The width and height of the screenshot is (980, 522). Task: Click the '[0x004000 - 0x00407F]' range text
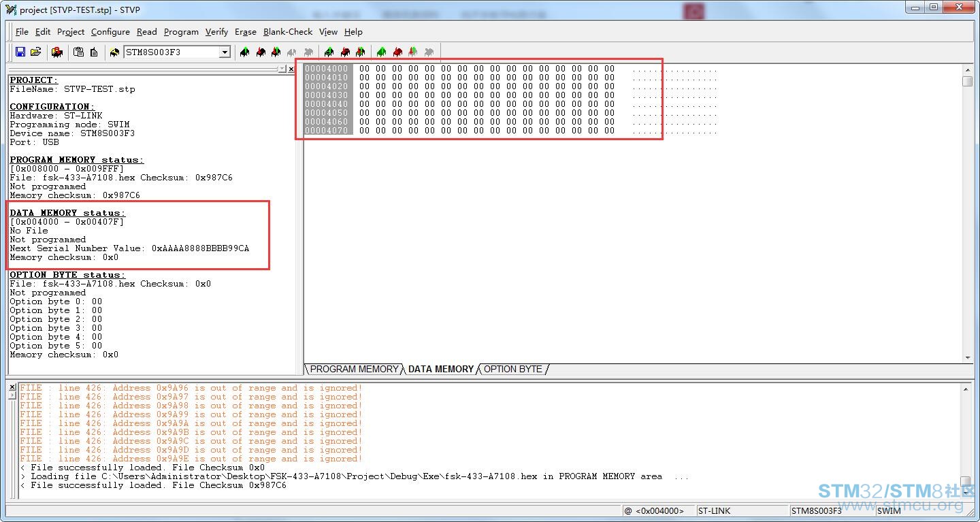[x=67, y=222]
